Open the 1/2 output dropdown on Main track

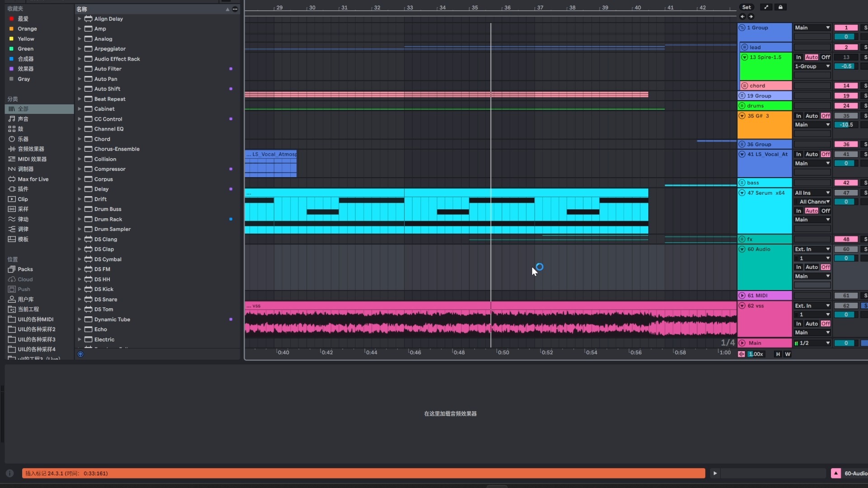coord(812,343)
